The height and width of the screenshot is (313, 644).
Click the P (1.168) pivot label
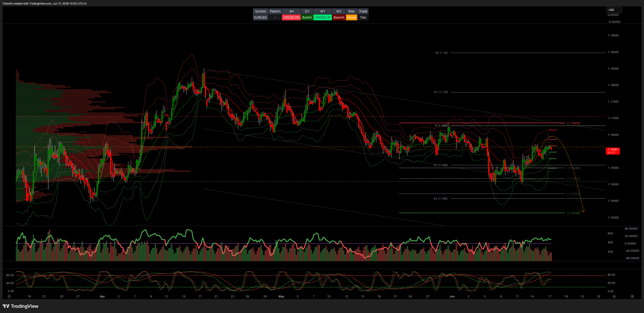pyautogui.click(x=441, y=125)
